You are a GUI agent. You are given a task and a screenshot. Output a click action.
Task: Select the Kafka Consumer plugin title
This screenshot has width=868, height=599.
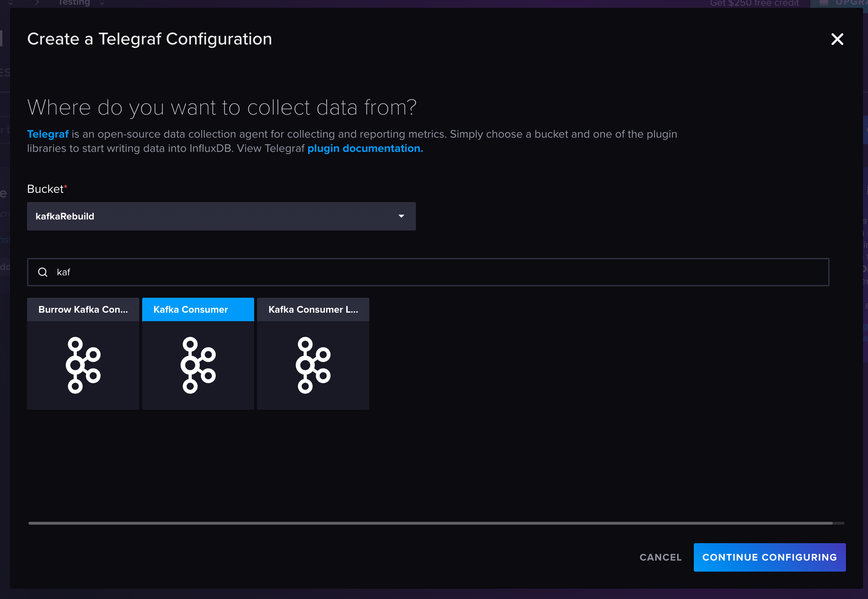(x=191, y=309)
